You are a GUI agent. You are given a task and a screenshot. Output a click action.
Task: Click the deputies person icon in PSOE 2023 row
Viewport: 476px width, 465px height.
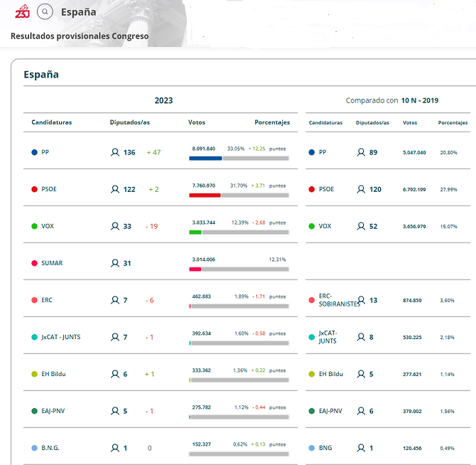pyautogui.click(x=115, y=189)
